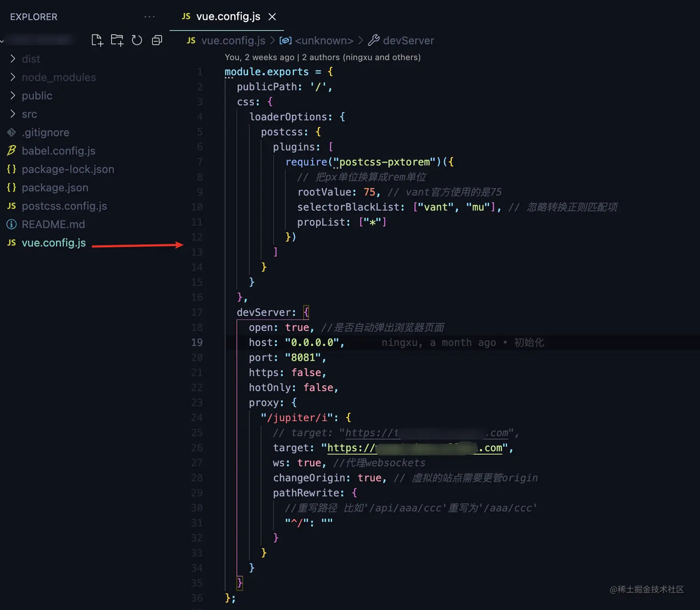Open the README.md file
Viewport: 700px width, 610px height.
click(x=53, y=224)
